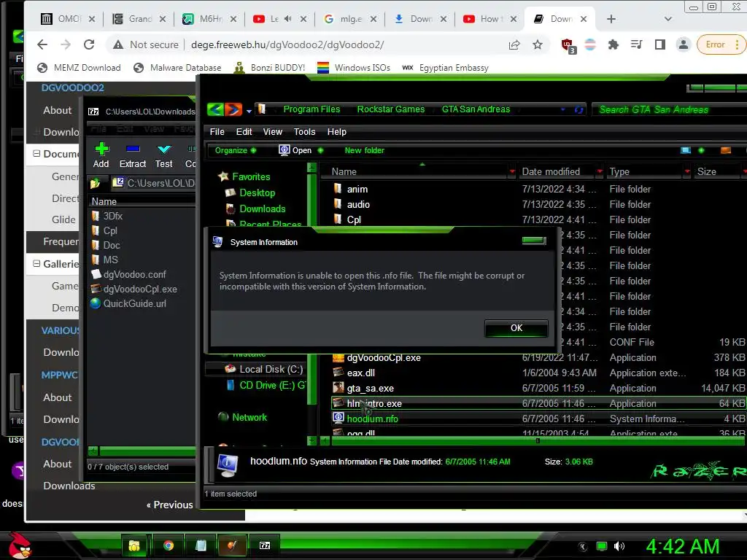Open uBlock Origin extension icon

coord(568,45)
